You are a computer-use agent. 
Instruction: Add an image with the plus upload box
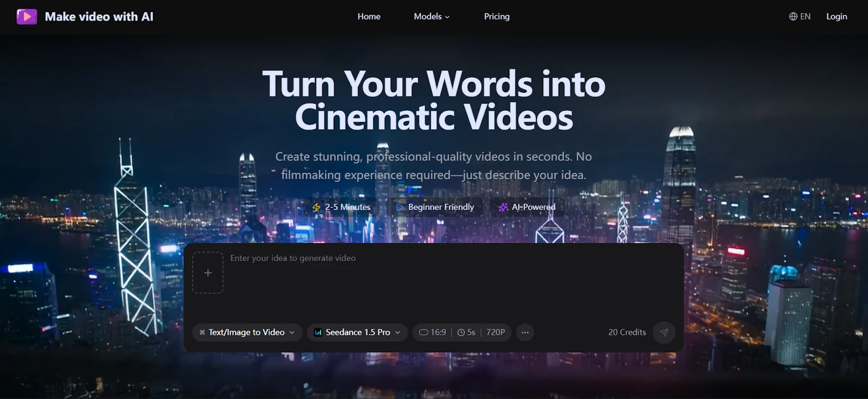tap(208, 273)
